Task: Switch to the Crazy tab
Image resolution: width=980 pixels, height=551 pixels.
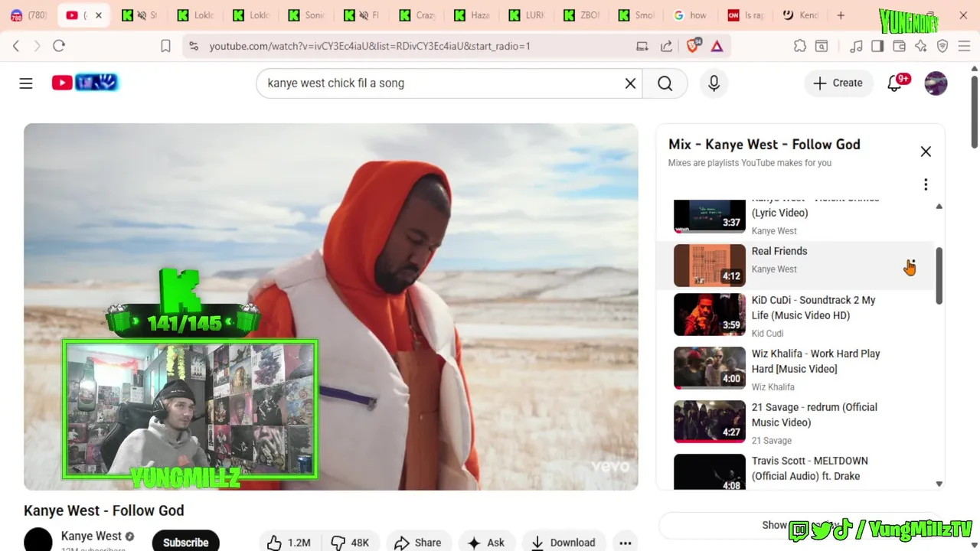Action: click(417, 15)
